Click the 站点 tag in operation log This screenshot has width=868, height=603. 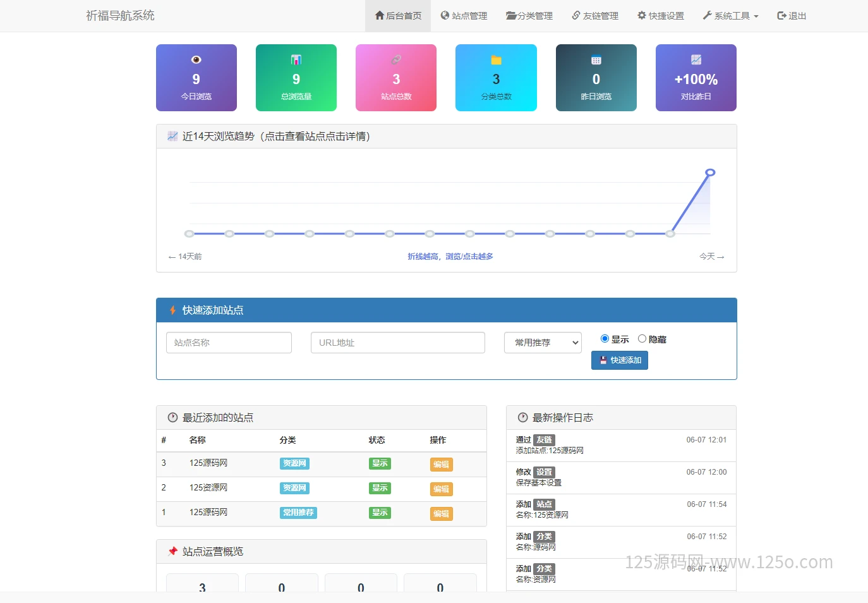(x=544, y=504)
